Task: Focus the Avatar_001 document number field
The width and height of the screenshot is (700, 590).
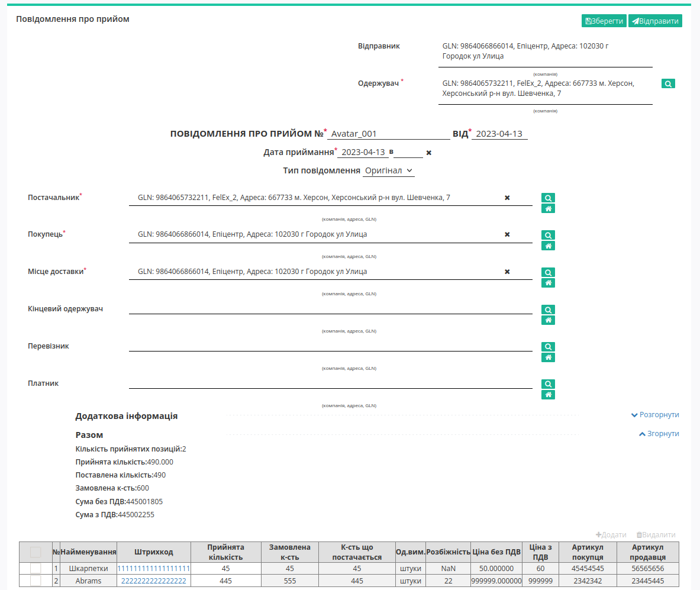Action: (x=388, y=134)
